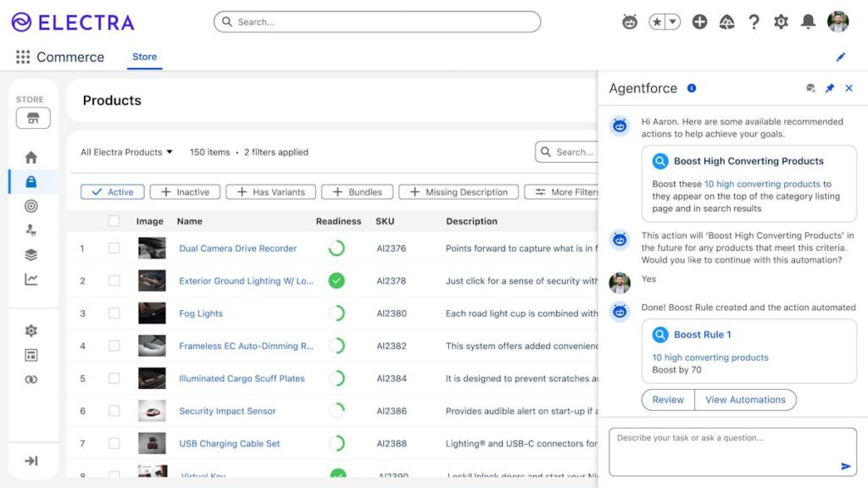Image resolution: width=868 pixels, height=488 pixels.
Task: Open the notifications bell
Action: [808, 22]
